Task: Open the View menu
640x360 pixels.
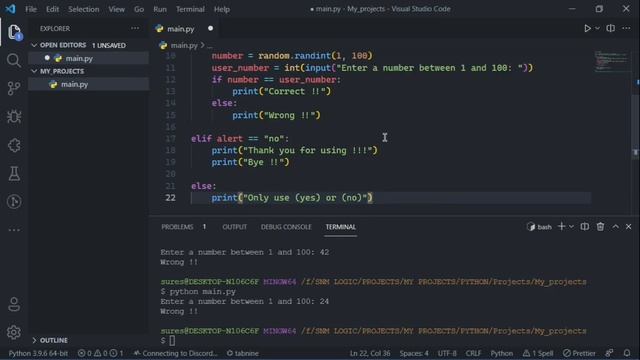Action: tap(116, 9)
